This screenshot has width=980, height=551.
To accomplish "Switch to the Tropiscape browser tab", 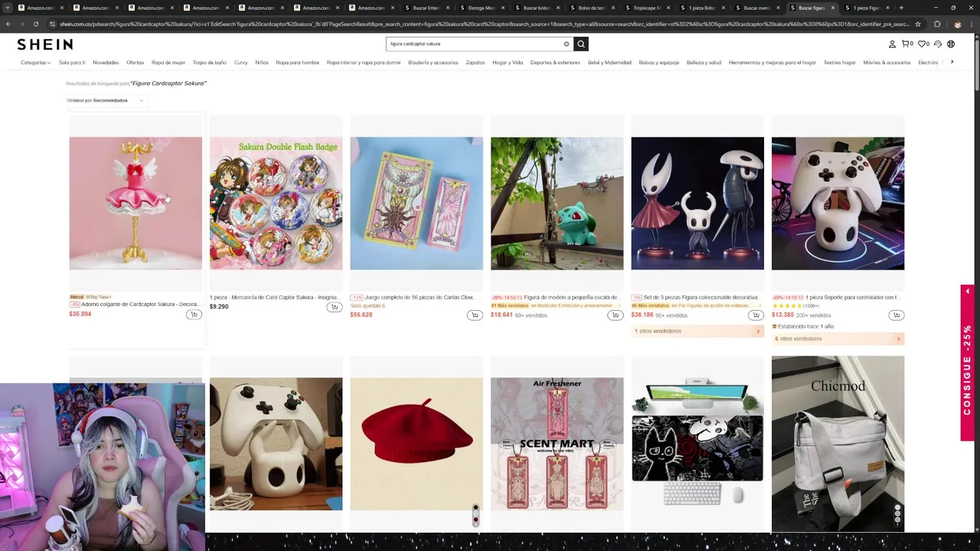I will pyautogui.click(x=647, y=8).
